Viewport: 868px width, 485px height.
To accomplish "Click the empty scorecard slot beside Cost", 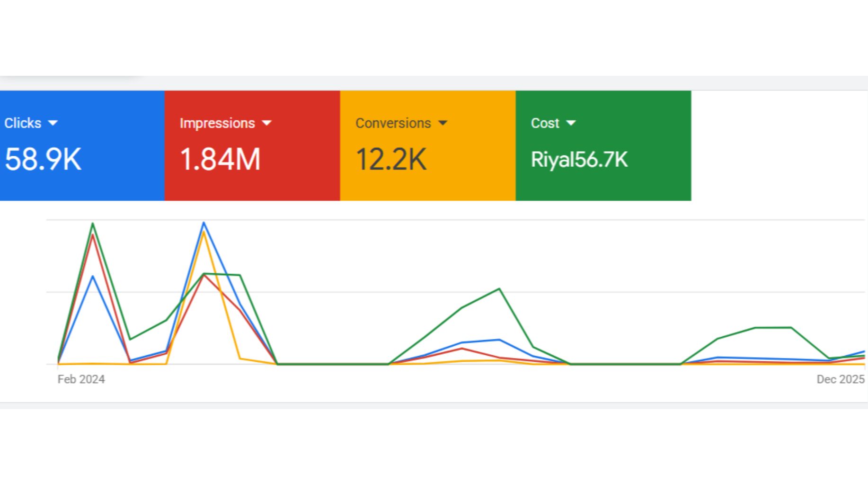I will (779, 145).
